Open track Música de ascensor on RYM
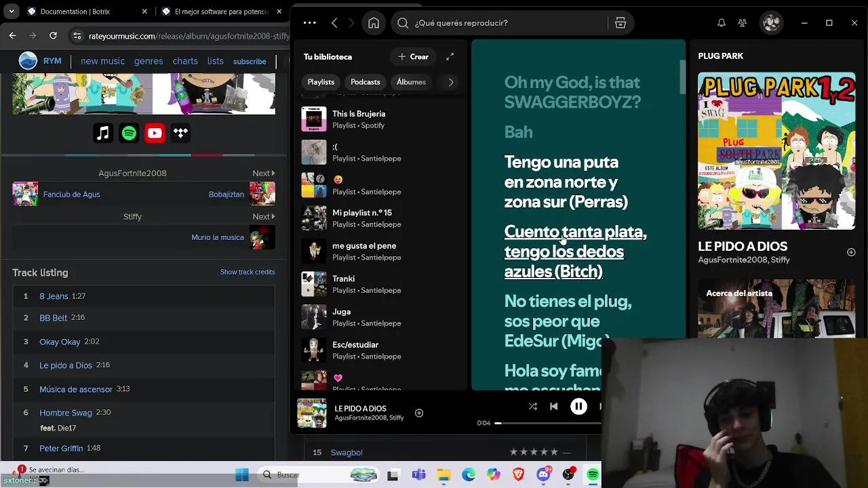This screenshot has height=488, width=868. pyautogui.click(x=76, y=389)
